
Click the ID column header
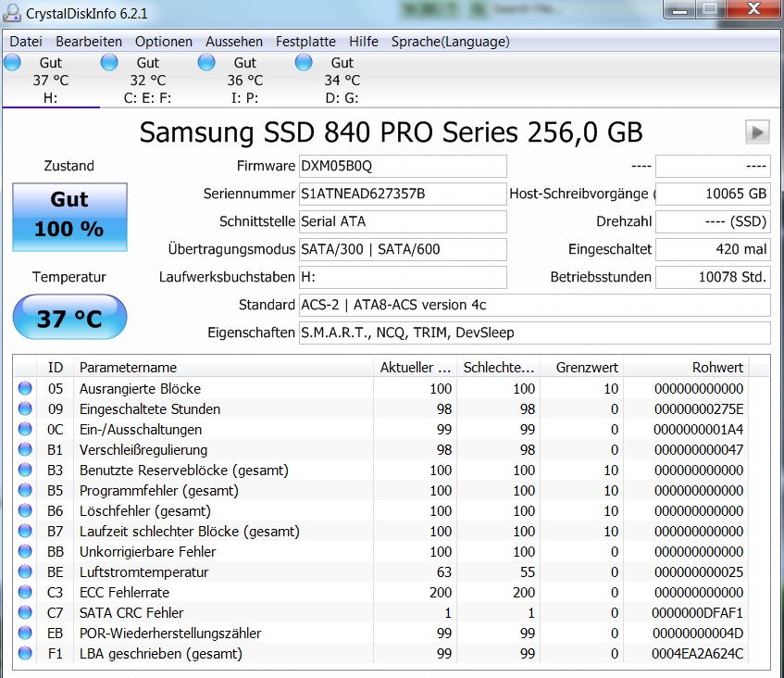[x=55, y=368]
